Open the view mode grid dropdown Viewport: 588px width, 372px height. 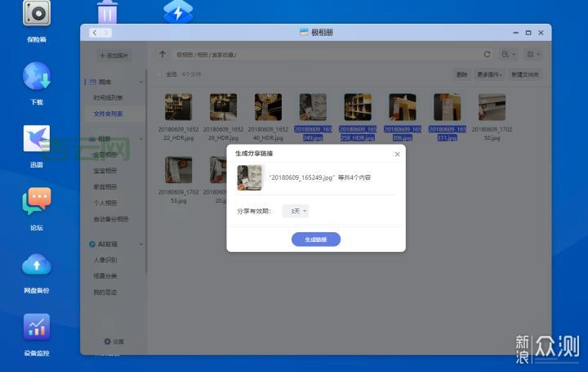pos(532,55)
